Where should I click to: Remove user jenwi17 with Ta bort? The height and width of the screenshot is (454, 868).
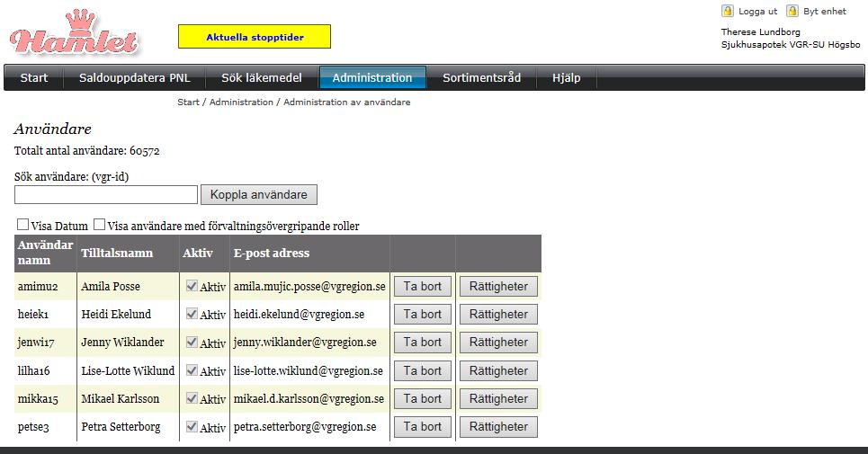[423, 343]
